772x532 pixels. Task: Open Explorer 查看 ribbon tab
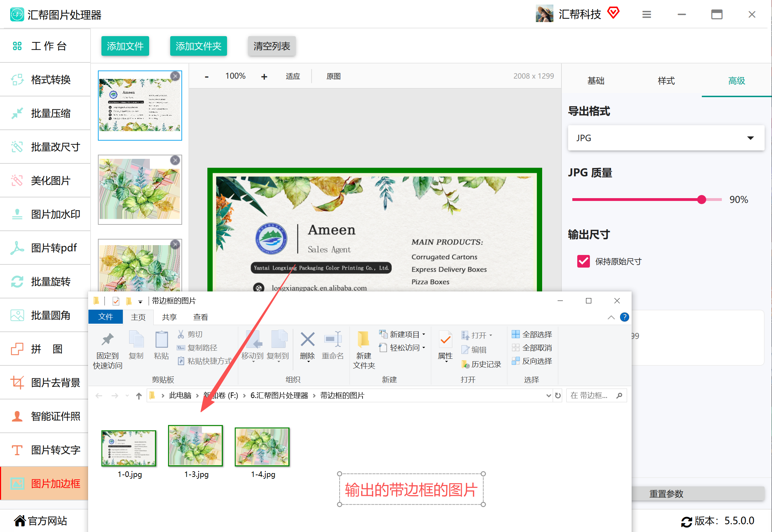point(200,317)
